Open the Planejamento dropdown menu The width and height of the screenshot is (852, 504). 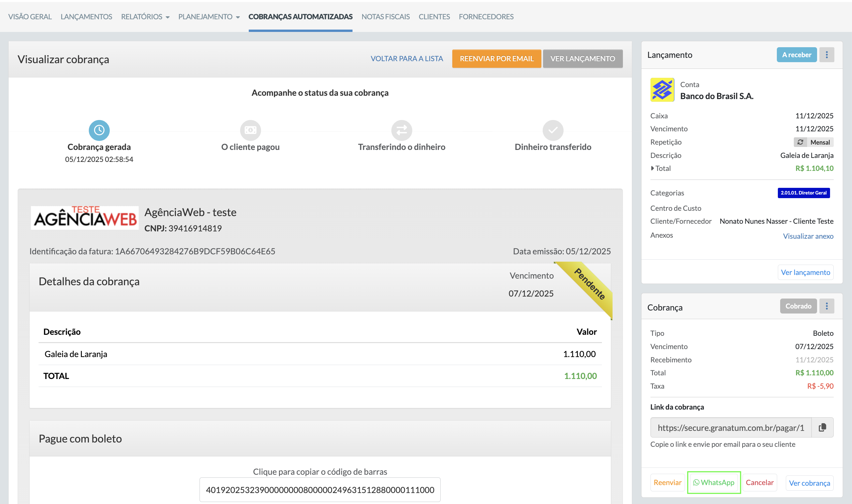pyautogui.click(x=209, y=17)
